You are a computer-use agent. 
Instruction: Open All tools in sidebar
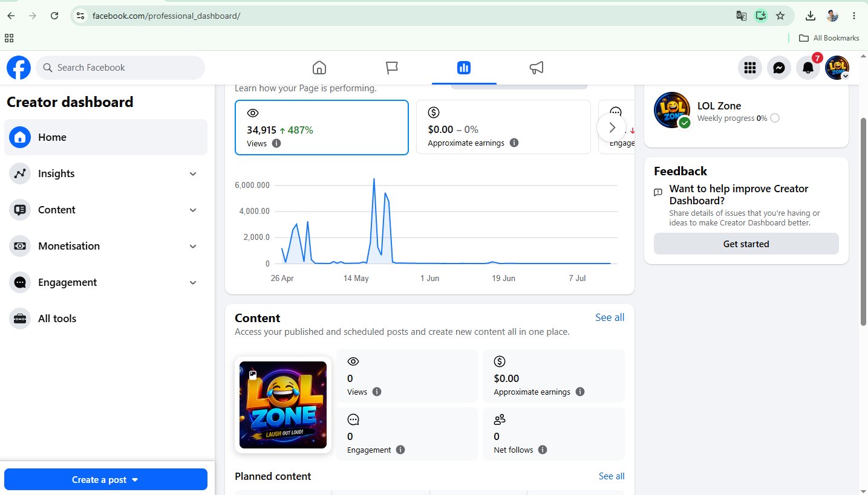(106, 319)
